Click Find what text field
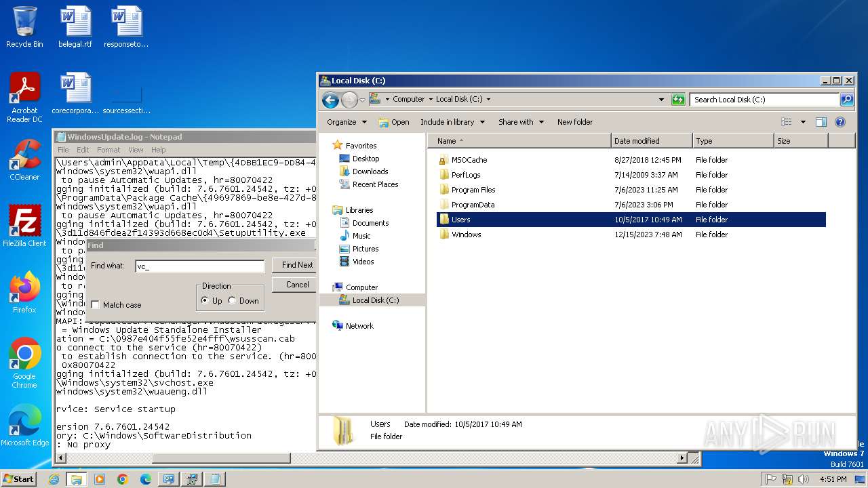 click(x=199, y=266)
